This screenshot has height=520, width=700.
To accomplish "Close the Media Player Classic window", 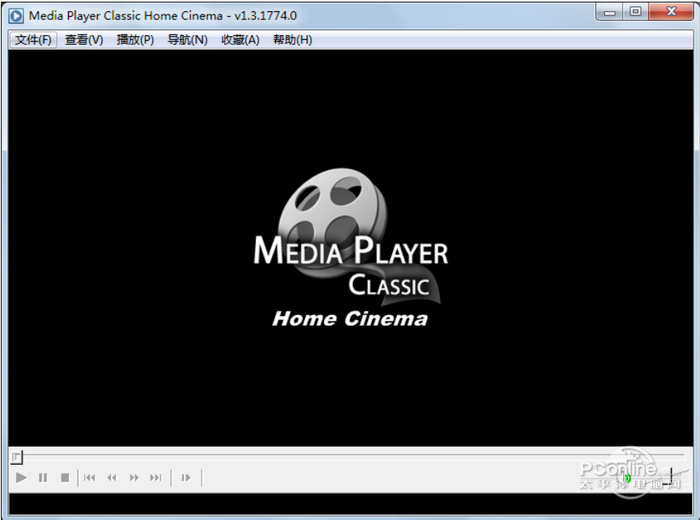I will click(671, 12).
